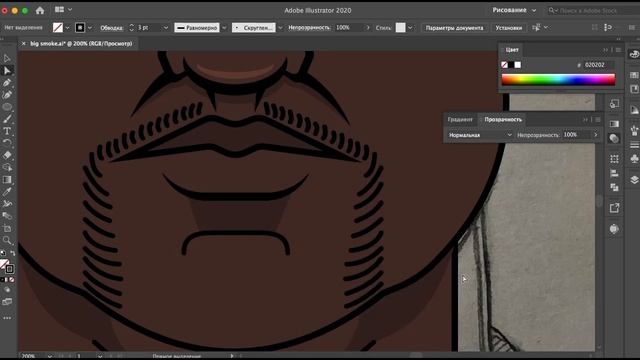
Task: Open the Равномерно width profile dropdown
Action: 224,28
